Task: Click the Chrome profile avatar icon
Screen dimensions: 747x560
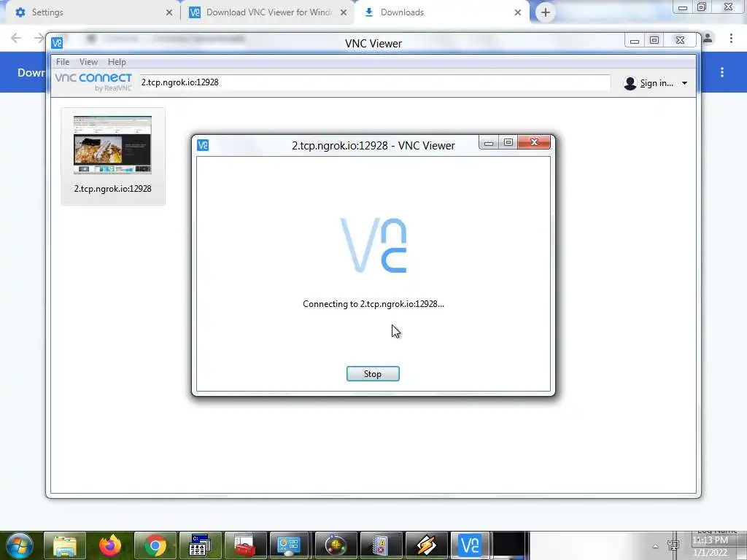Action: tap(708, 38)
